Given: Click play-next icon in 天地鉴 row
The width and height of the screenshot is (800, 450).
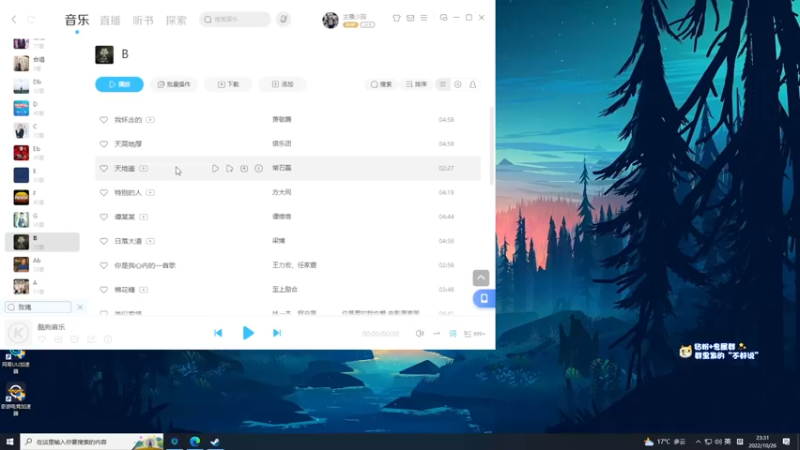Looking at the screenshot, I should [230, 168].
